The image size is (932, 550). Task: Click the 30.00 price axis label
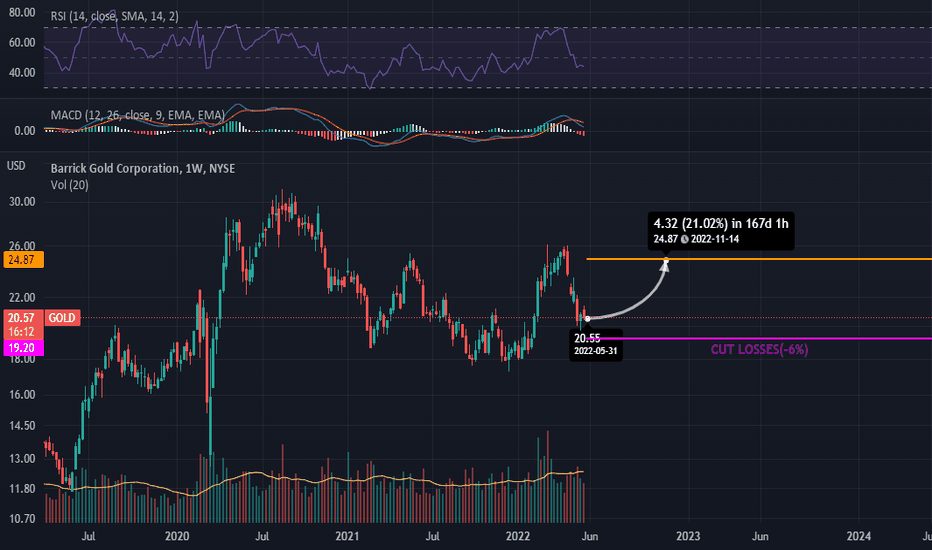[x=22, y=202]
